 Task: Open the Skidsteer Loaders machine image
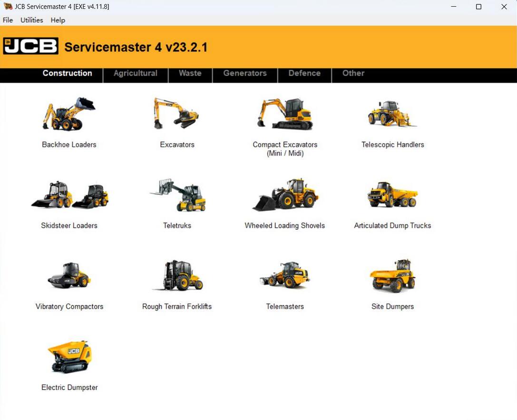point(69,195)
